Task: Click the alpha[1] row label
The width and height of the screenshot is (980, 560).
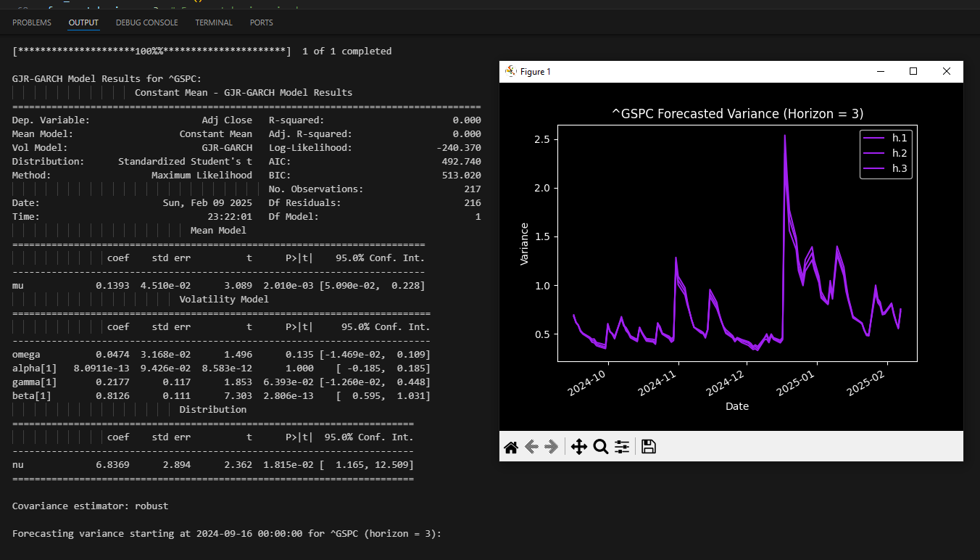Action: click(x=34, y=368)
